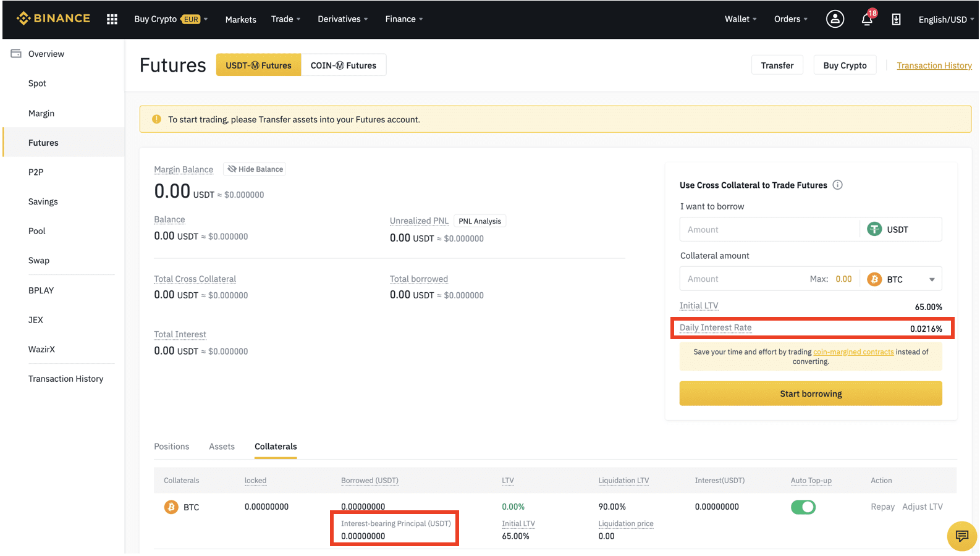Open the user profile icon
Image resolution: width=980 pixels, height=556 pixels.
pyautogui.click(x=835, y=19)
